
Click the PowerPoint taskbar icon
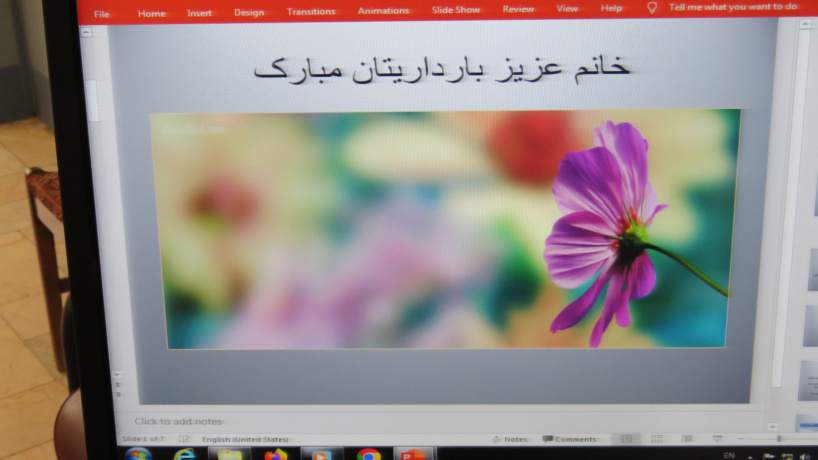click(413, 454)
